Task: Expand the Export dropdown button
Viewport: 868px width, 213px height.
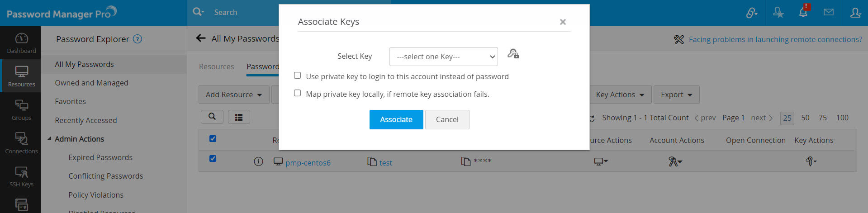Action: [676, 95]
